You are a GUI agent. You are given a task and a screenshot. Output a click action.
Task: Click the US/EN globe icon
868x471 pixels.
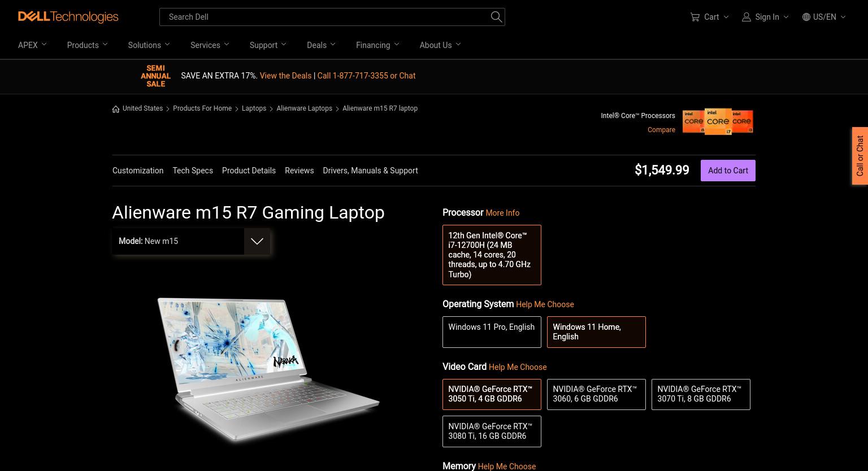pyautogui.click(x=806, y=17)
